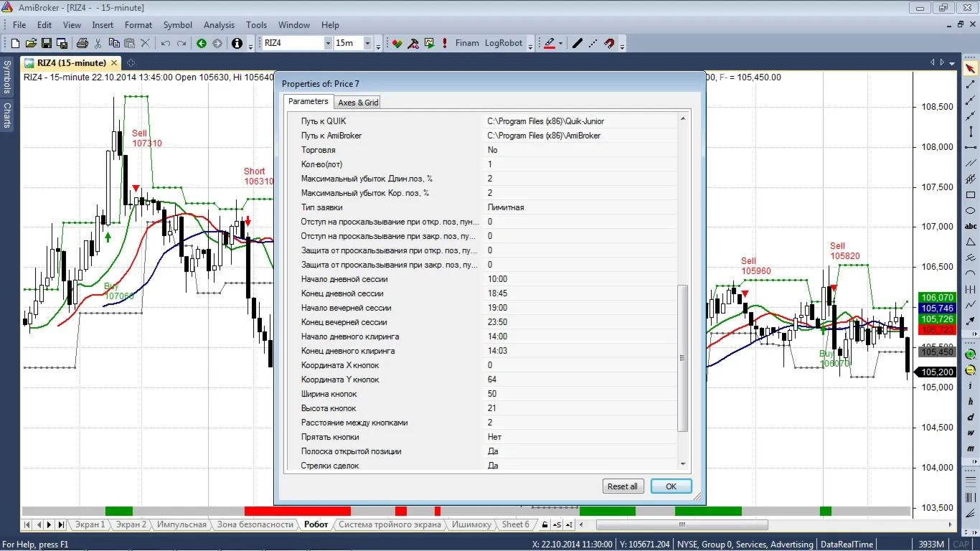Click the magnet snap icon

[x=609, y=43]
